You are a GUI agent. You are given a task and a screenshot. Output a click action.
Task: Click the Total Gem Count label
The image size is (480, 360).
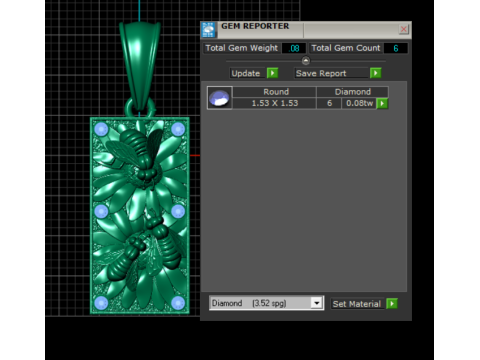click(x=345, y=48)
